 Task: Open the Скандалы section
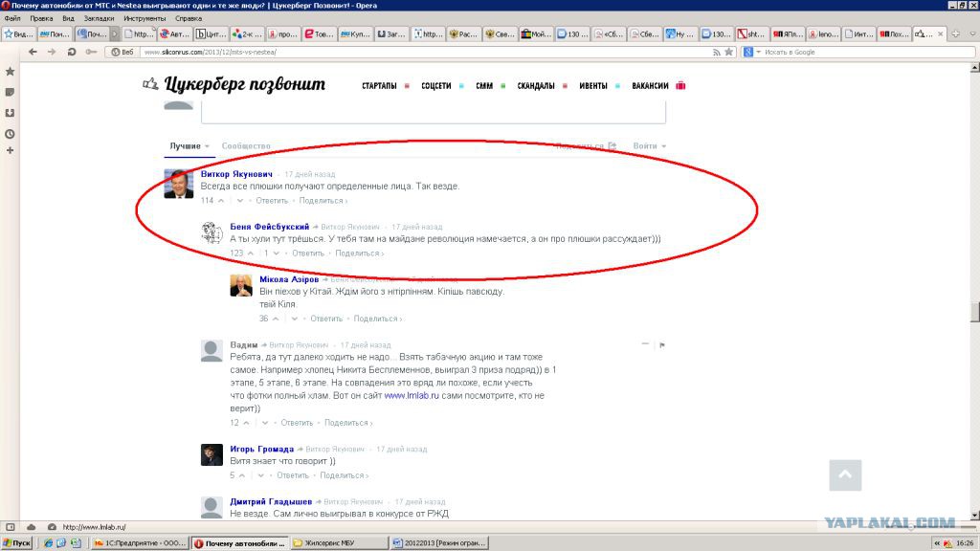pyautogui.click(x=536, y=85)
